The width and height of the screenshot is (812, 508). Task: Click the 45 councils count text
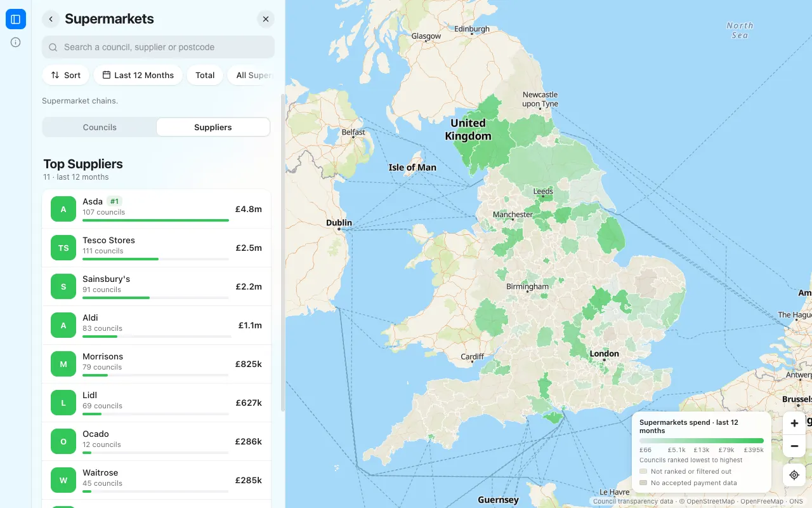tap(102, 483)
